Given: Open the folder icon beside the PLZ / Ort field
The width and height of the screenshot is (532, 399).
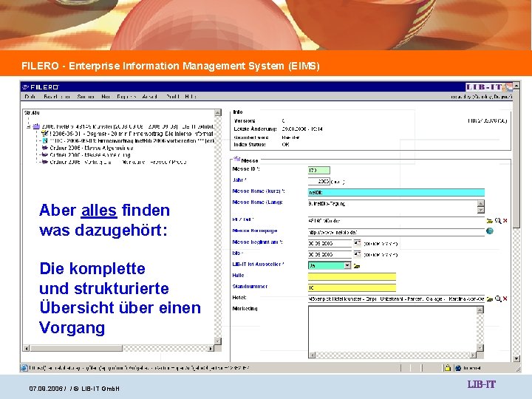Looking at the screenshot, I should tap(489, 220).
